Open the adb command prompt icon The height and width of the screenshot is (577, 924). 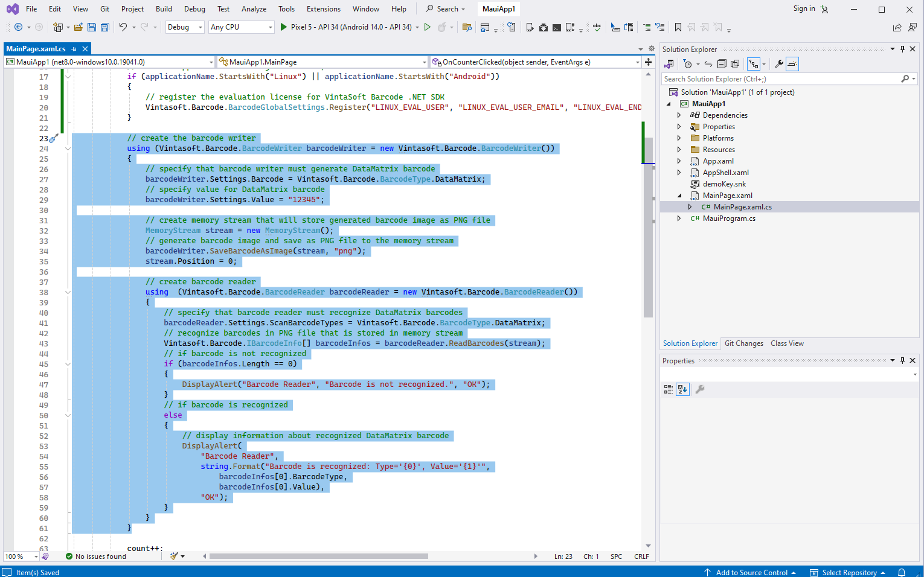click(557, 27)
